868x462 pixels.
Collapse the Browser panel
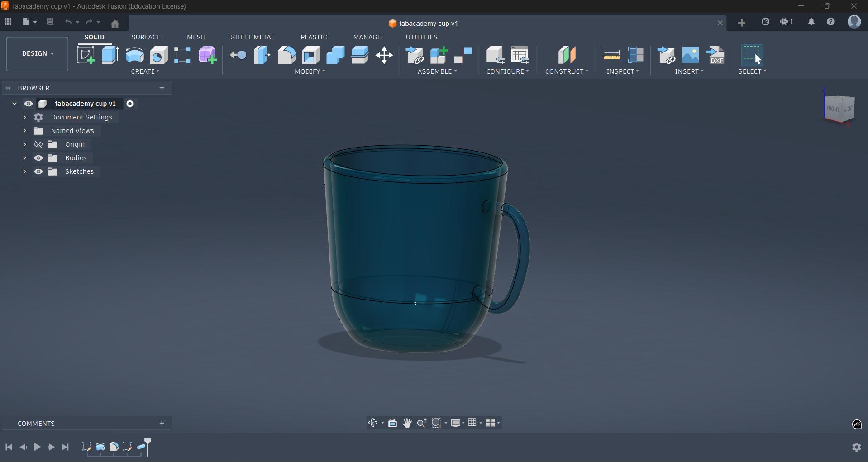point(8,88)
